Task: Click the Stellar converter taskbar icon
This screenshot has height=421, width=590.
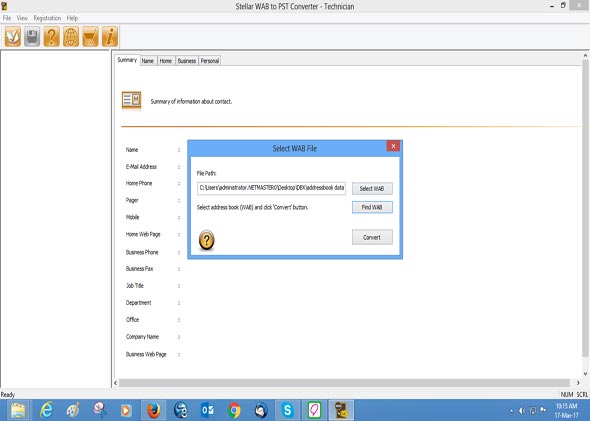Action: point(341,410)
